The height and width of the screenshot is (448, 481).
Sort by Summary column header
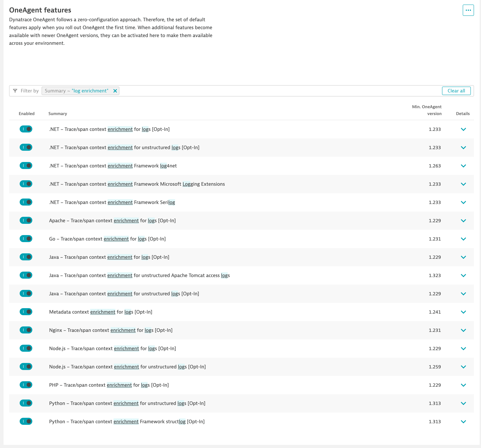[58, 113]
